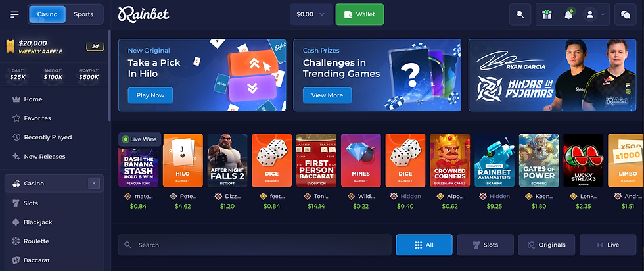Open the gift rewards icon
This screenshot has width=644, height=271.
pyautogui.click(x=546, y=14)
